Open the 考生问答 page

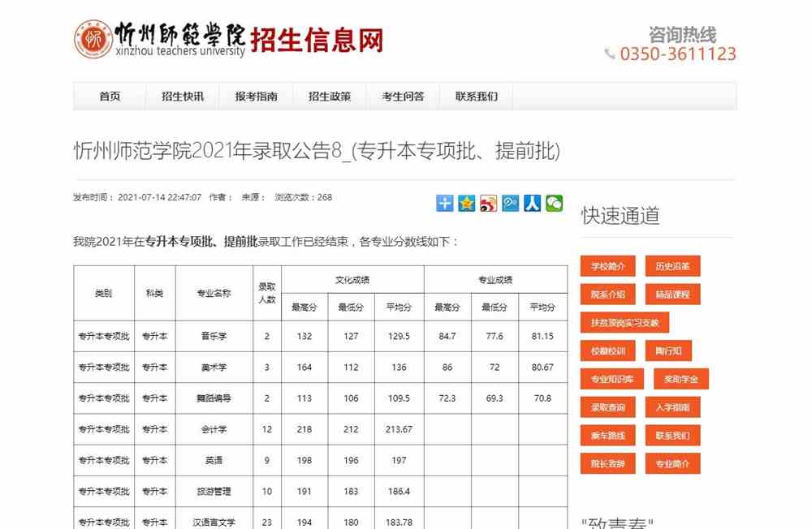(403, 97)
